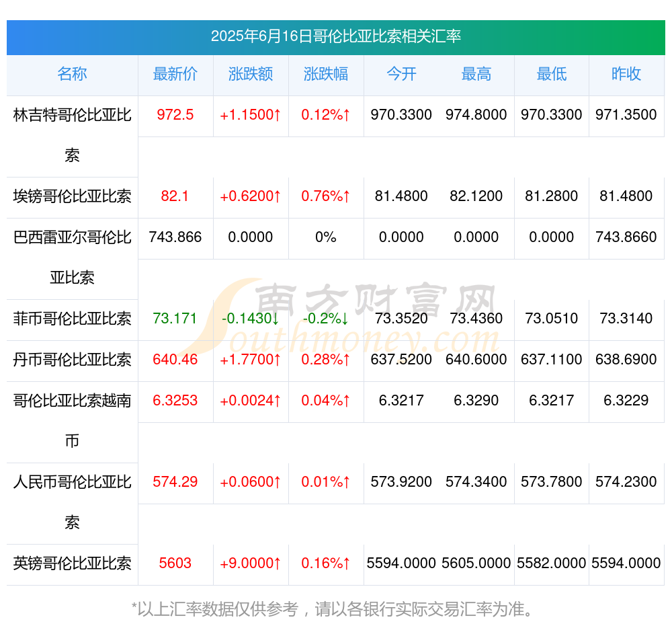This screenshot has width=672, height=630.
Task: Click the row name '林吉特哥伦比亚比索'
Action: [x=72, y=135]
